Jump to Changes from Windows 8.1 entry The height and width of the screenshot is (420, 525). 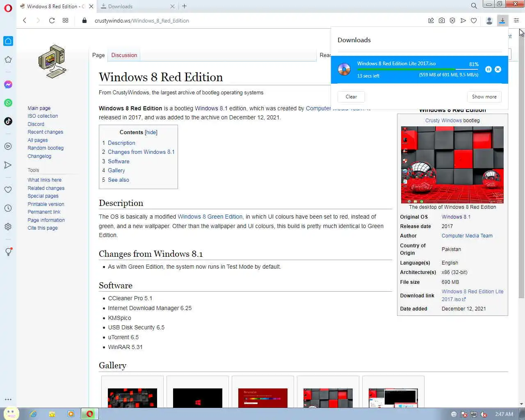click(141, 152)
